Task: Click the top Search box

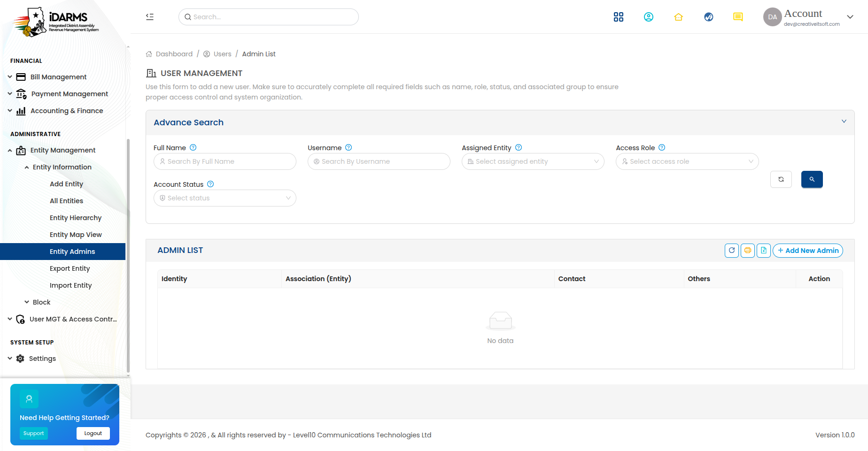Action: click(x=268, y=17)
